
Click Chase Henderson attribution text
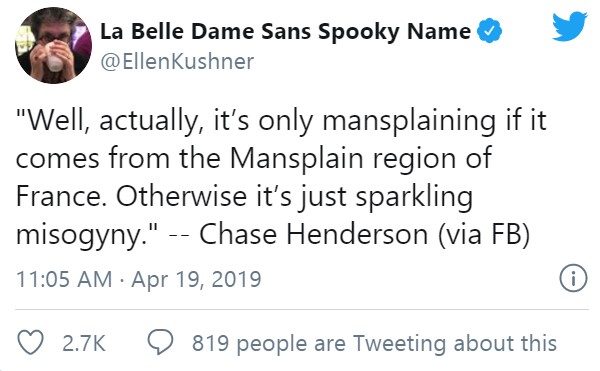[x=313, y=234]
